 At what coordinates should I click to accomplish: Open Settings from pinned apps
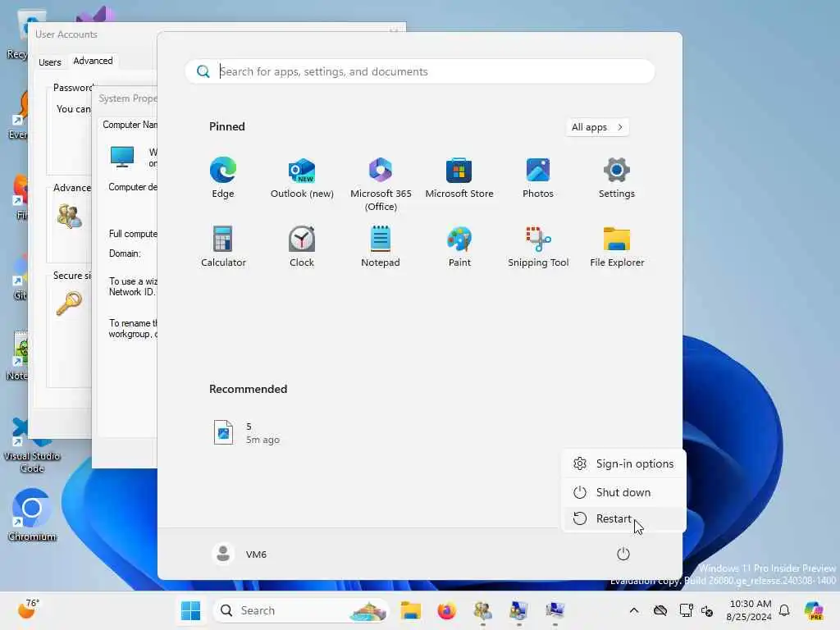point(617,178)
